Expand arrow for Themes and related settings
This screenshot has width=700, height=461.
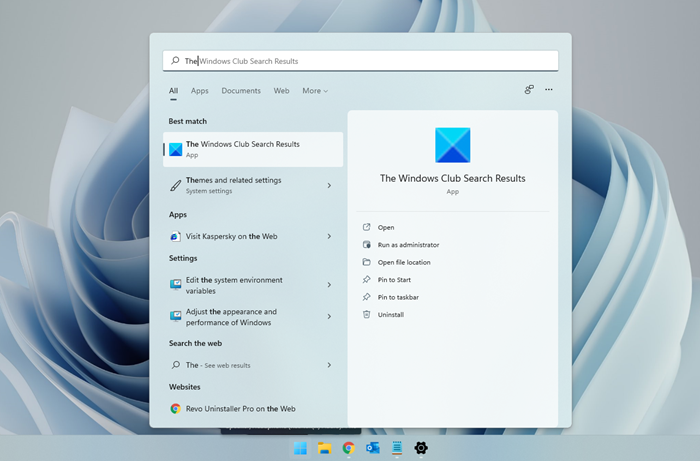(x=329, y=185)
